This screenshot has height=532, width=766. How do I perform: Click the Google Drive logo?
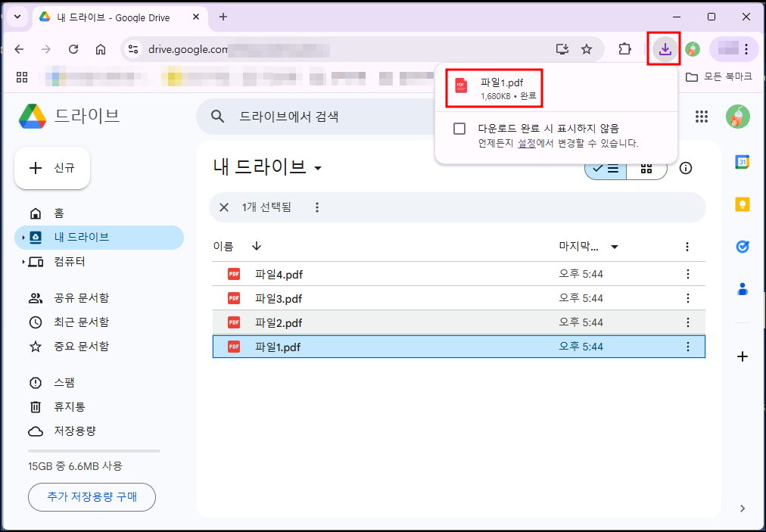click(x=32, y=116)
